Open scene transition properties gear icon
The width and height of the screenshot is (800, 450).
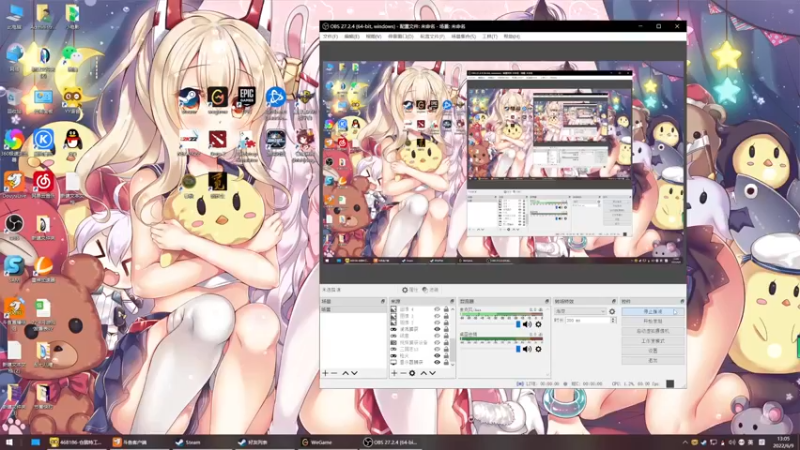pyautogui.click(x=612, y=311)
